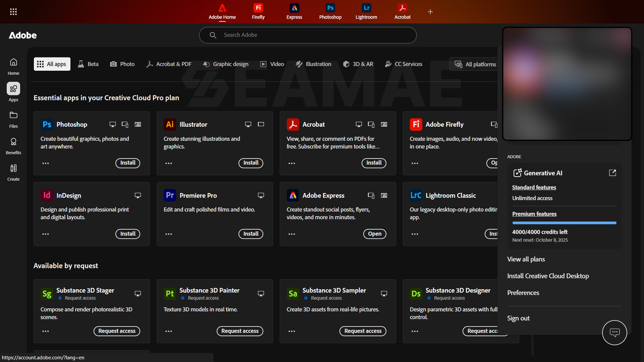Open Adobe Express
Viewport: 644px width, 362px height.
pyautogui.click(x=375, y=234)
